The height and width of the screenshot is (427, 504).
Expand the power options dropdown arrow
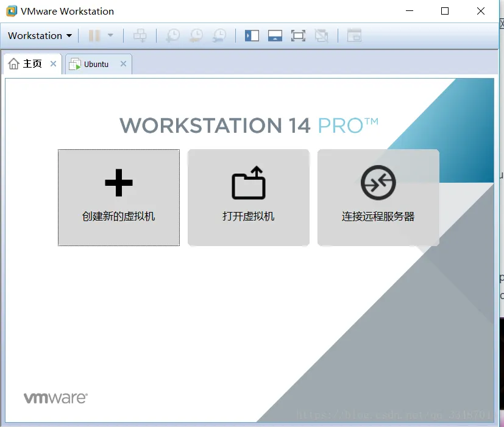[x=110, y=35]
